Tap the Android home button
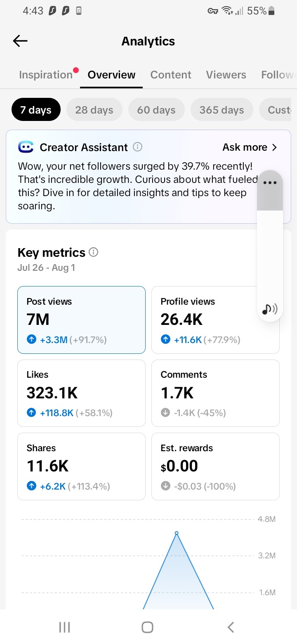The width and height of the screenshot is (297, 644). [147, 627]
